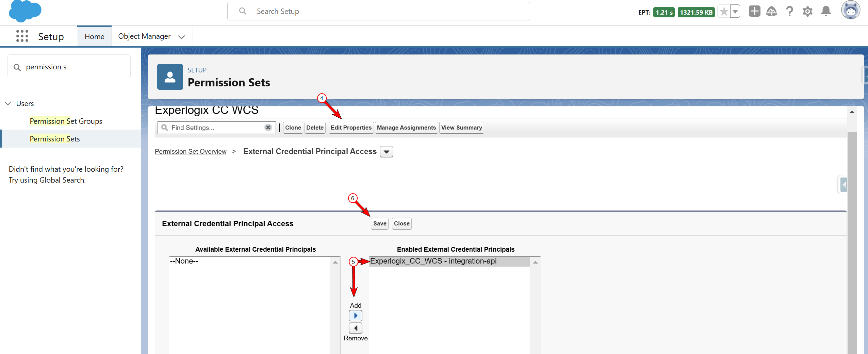Collapse the Users tree section
The width and height of the screenshot is (868, 354).
tap(8, 103)
